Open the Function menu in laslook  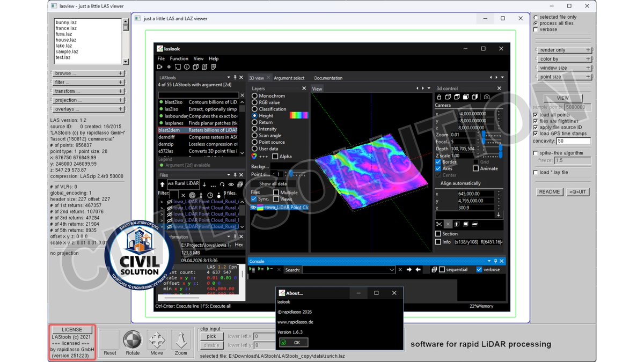click(179, 58)
